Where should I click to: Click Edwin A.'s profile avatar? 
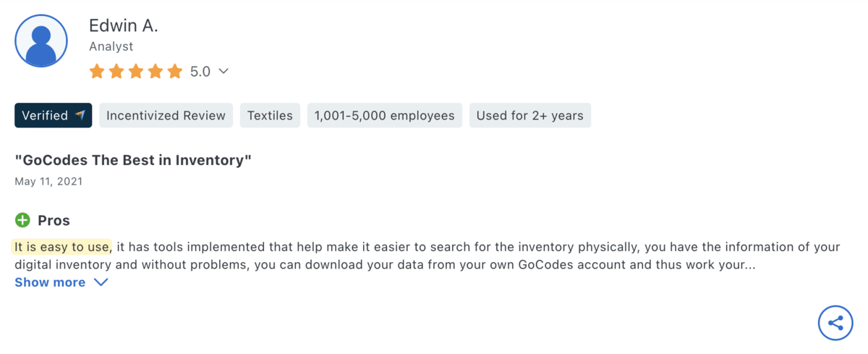(x=41, y=41)
